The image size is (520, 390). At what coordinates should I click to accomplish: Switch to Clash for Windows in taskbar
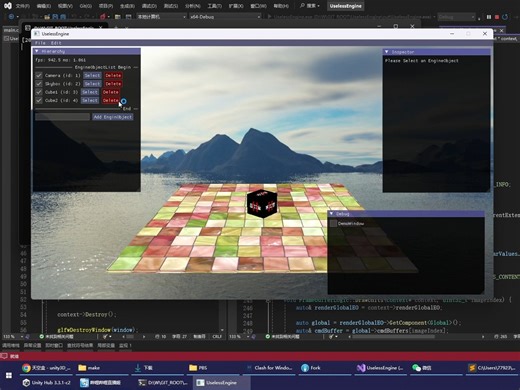point(270,368)
